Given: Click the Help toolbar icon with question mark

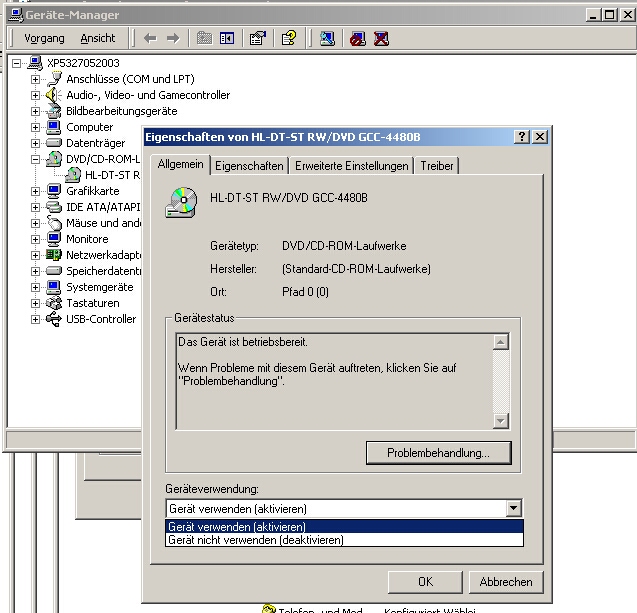Looking at the screenshot, I should [289, 39].
